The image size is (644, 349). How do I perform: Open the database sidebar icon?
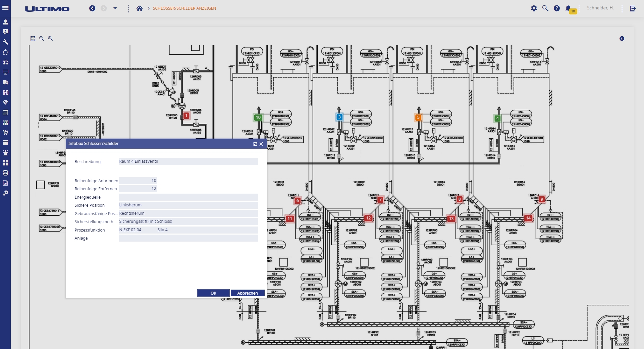click(5, 173)
